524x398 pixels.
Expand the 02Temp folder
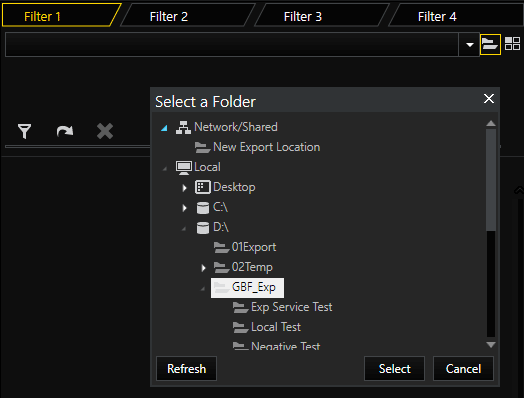coord(204,268)
